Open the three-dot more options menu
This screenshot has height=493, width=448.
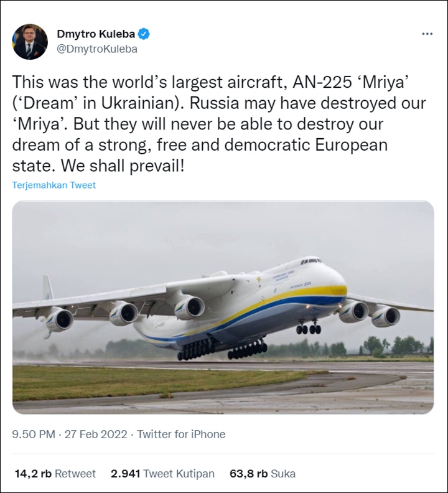click(427, 34)
